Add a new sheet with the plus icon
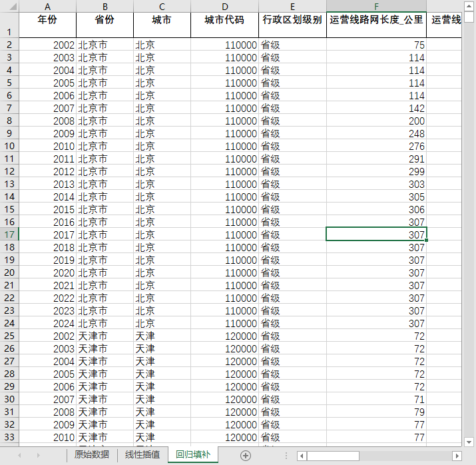 click(x=245, y=455)
